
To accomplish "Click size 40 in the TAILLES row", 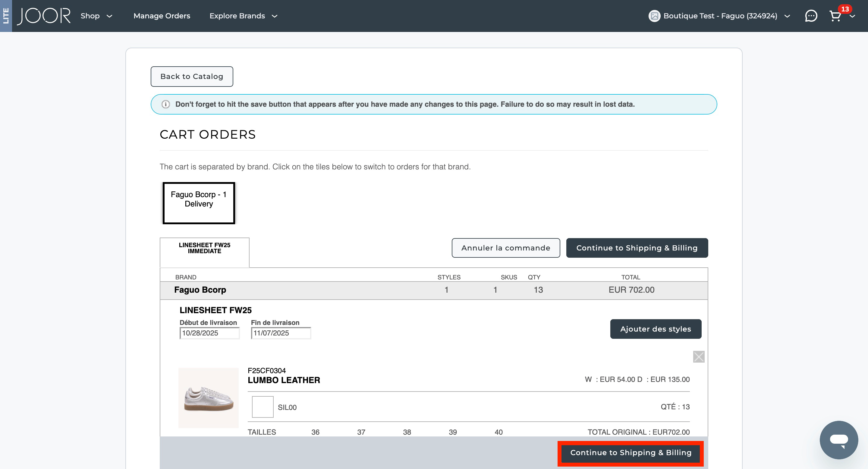I will (x=499, y=432).
